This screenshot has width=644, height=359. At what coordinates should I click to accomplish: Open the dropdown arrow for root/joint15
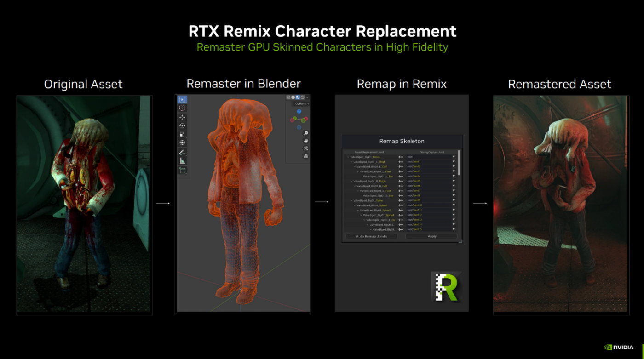tap(454, 229)
